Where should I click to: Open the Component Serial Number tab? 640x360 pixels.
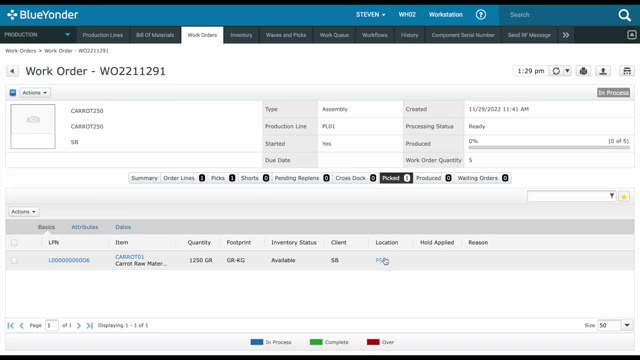pyautogui.click(x=463, y=35)
